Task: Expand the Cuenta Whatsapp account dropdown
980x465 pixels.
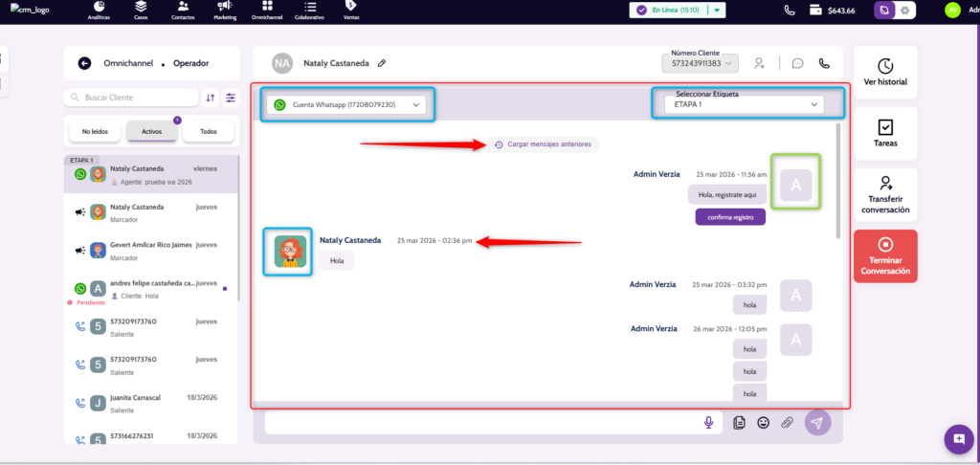Action: click(x=347, y=105)
